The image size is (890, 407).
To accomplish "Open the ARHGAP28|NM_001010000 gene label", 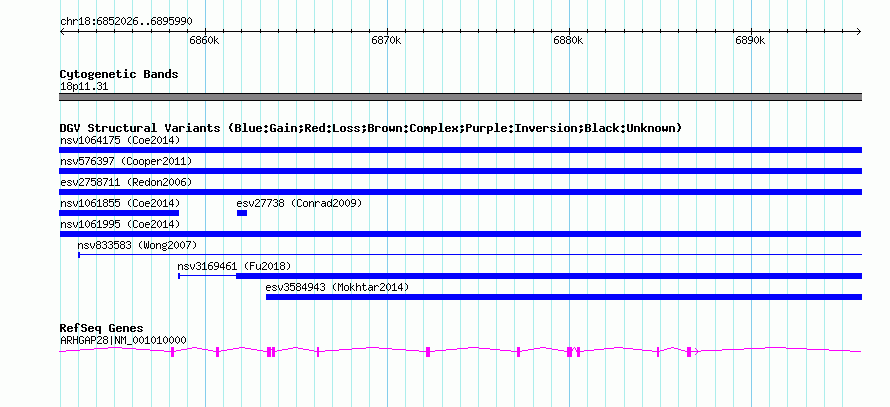I will coord(123,341).
